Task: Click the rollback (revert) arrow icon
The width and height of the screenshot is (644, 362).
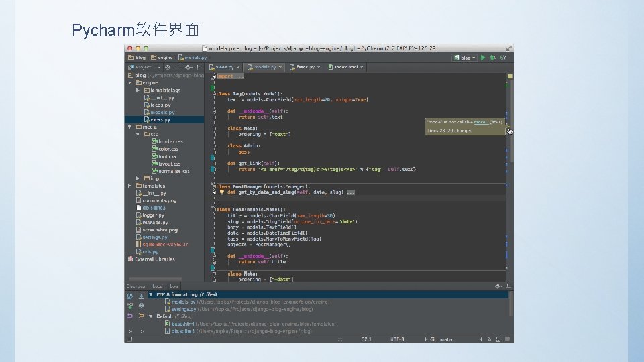Action: [130, 316]
